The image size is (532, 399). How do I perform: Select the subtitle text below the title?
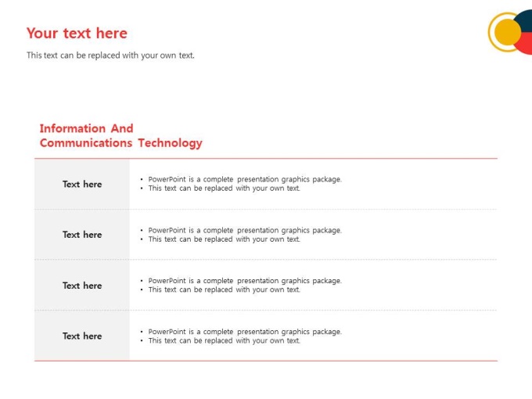pos(110,56)
